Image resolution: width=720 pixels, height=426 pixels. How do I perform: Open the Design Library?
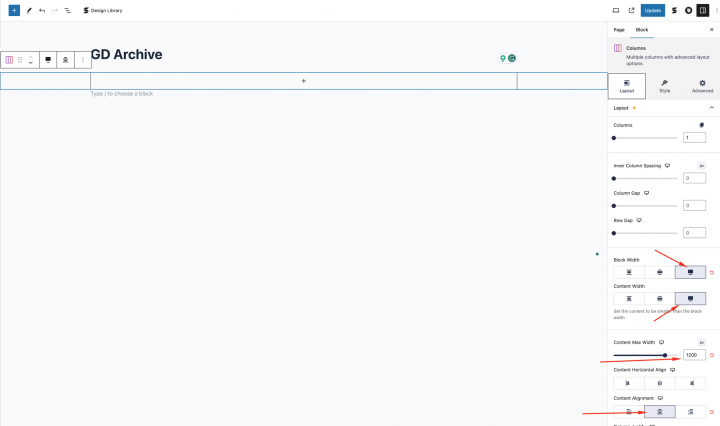point(104,10)
